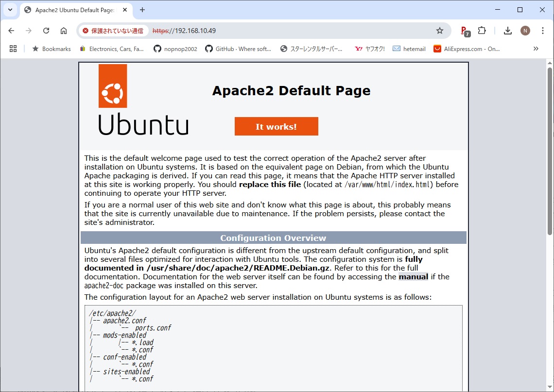
Task: Close the Chrome window
Action: coord(542,10)
